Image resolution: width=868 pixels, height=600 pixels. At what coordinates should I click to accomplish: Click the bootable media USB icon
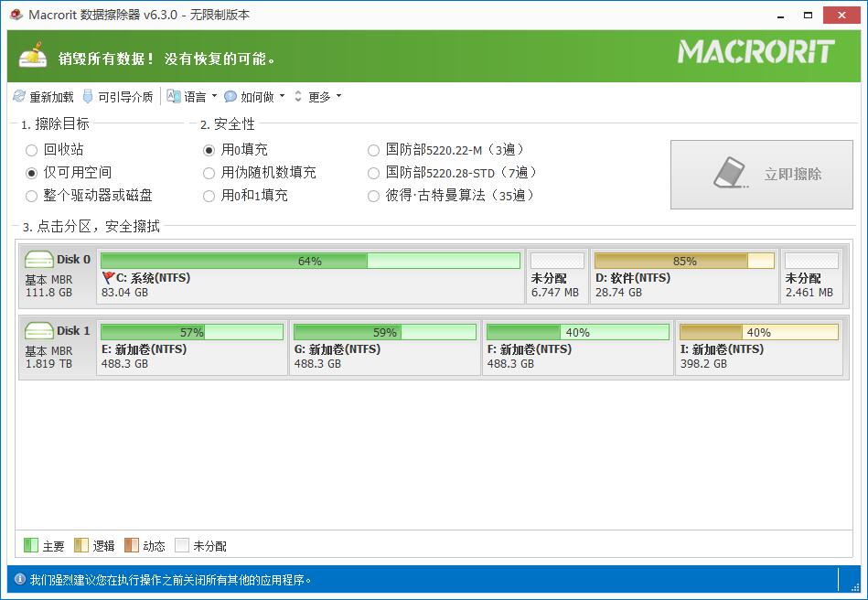pos(88,96)
